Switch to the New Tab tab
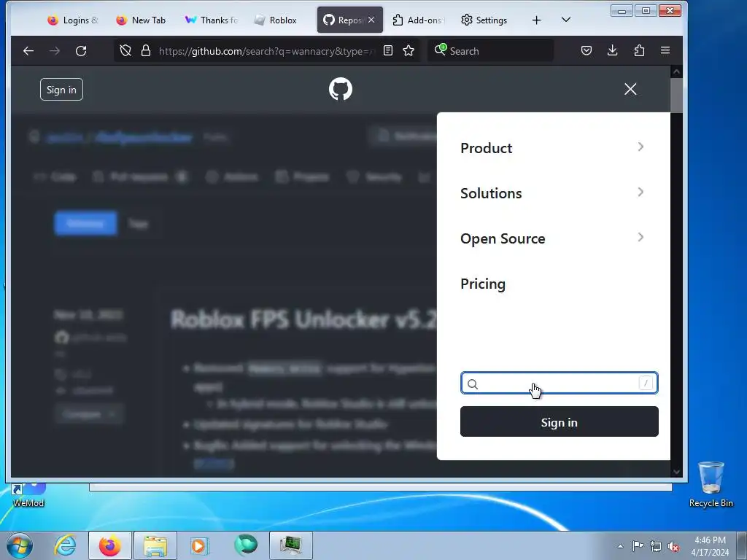Image resolution: width=747 pixels, height=560 pixels. coord(141,20)
